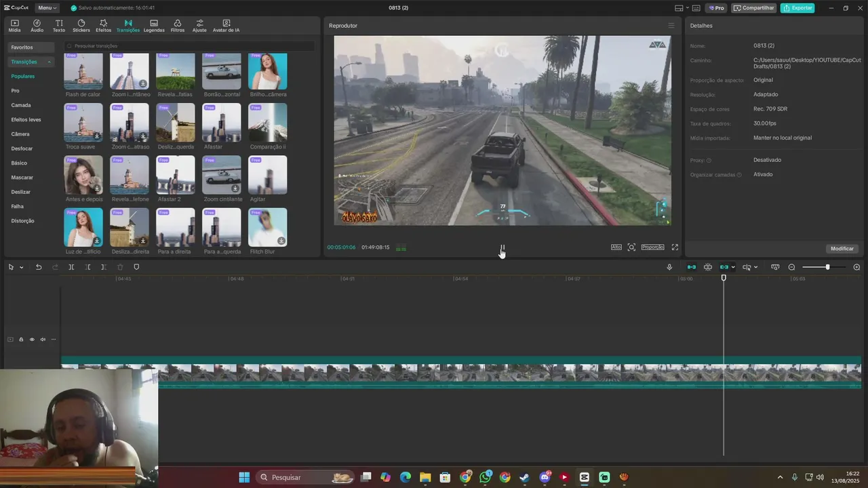Click the delete right trim icon
868x488 pixels.
[104, 267]
